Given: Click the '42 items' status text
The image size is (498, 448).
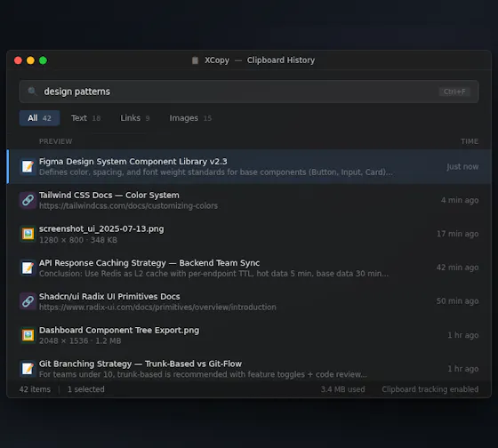Looking at the screenshot, I should point(35,389).
